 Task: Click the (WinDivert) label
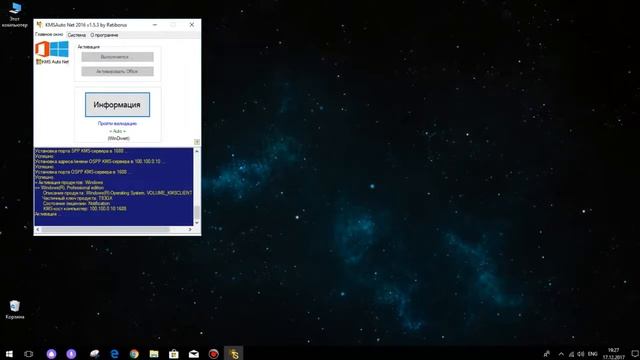point(118,138)
